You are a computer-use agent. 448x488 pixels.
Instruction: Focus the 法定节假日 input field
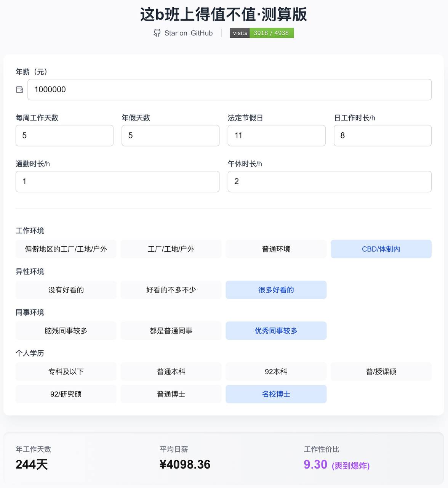(276, 135)
